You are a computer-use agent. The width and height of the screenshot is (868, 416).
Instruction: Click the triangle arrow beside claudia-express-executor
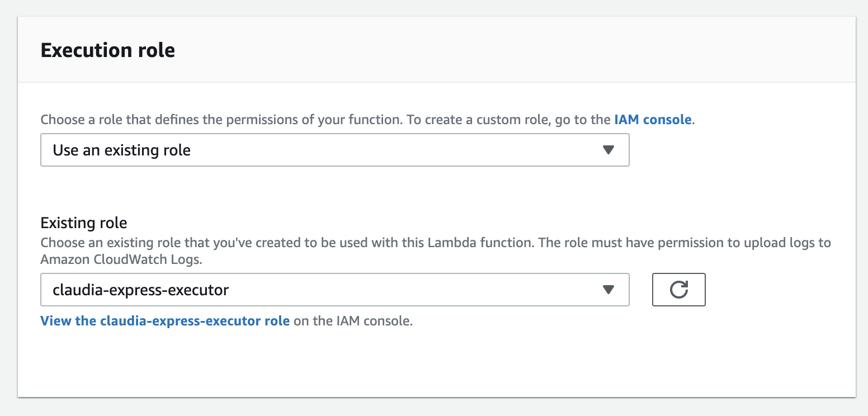608,290
